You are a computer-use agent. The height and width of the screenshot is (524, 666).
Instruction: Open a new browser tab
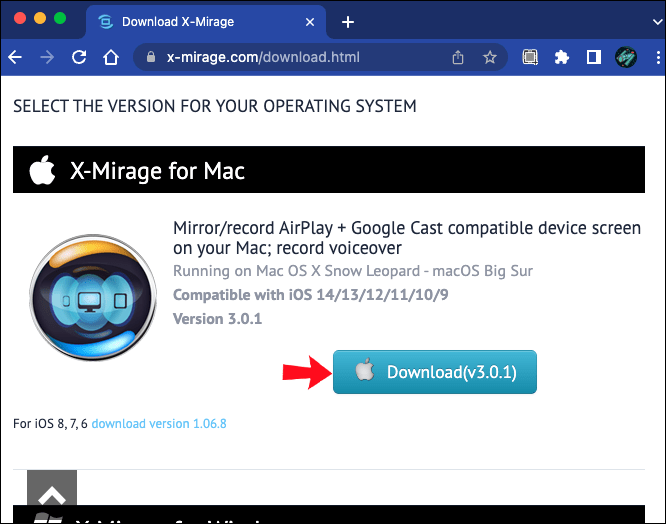(348, 22)
